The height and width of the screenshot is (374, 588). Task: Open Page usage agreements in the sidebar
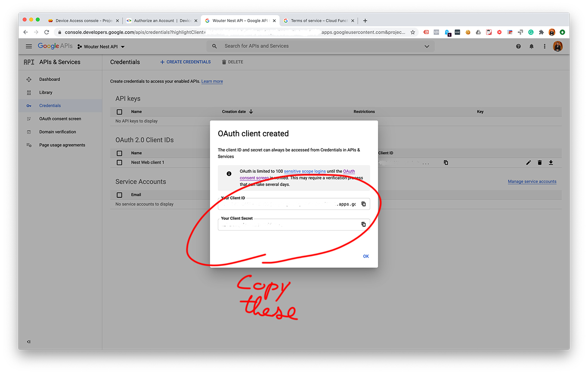tap(62, 145)
